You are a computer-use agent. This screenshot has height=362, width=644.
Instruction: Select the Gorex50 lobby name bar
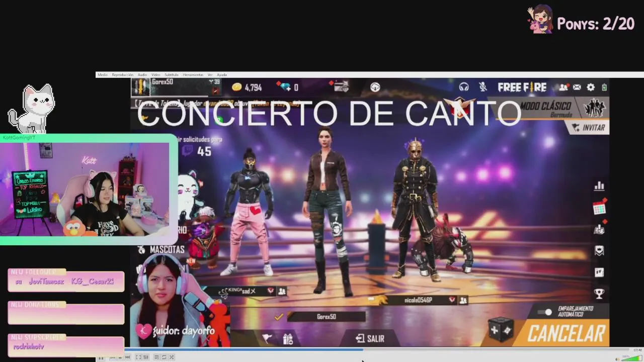[327, 317]
